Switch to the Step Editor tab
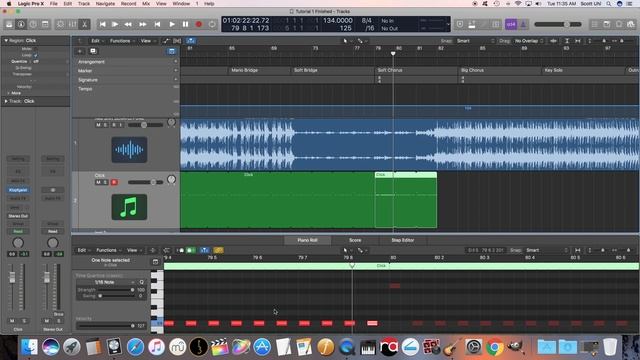The image size is (640, 360). tap(402, 240)
